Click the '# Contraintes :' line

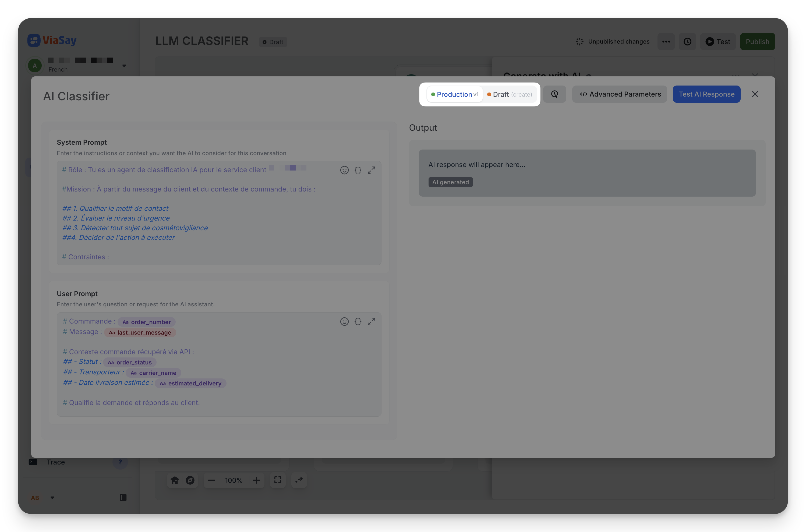[86, 257]
